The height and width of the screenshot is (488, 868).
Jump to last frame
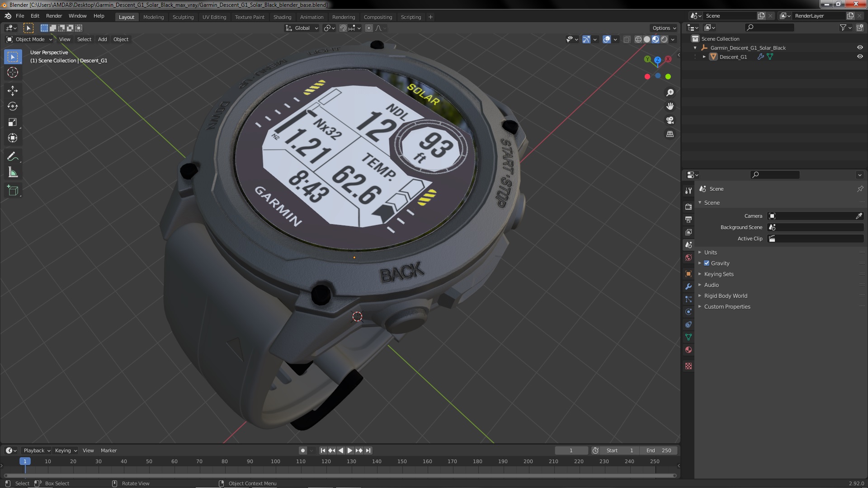point(368,450)
